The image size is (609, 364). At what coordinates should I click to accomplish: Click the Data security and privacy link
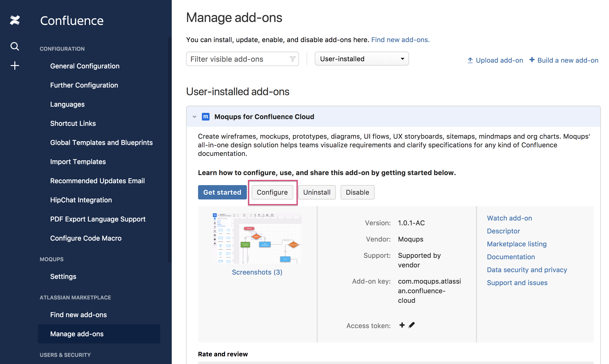pyautogui.click(x=527, y=270)
